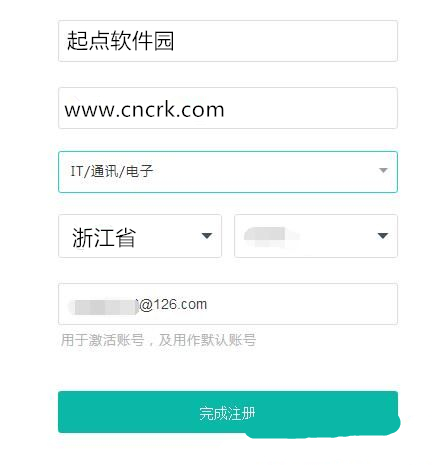Viewport: 440px width, 468px height.
Task: Click the arrow beside 浙江省
Action: click(x=207, y=236)
